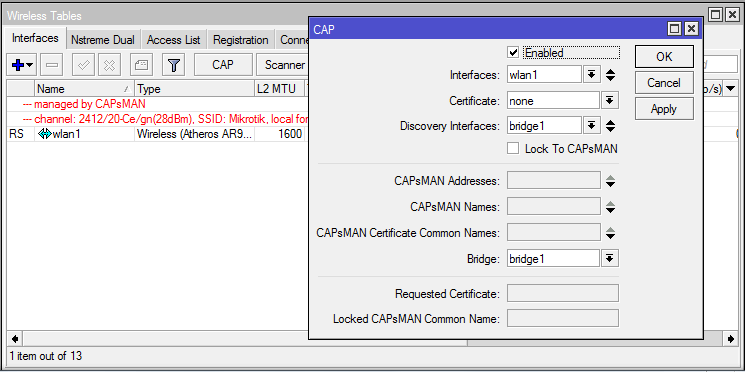This screenshot has width=745, height=372.
Task: Close the CAP dialog
Action: [691, 29]
